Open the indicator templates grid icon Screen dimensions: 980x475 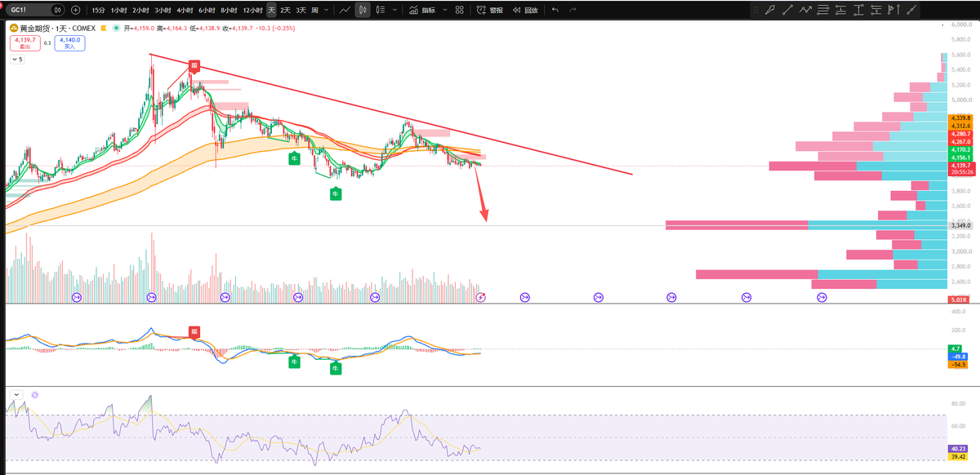(460, 10)
